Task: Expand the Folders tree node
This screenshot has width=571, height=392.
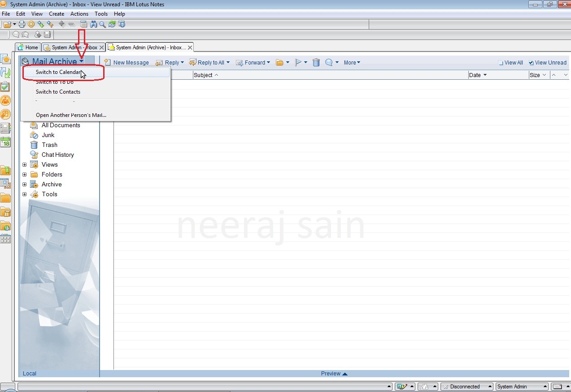Action: tap(25, 174)
